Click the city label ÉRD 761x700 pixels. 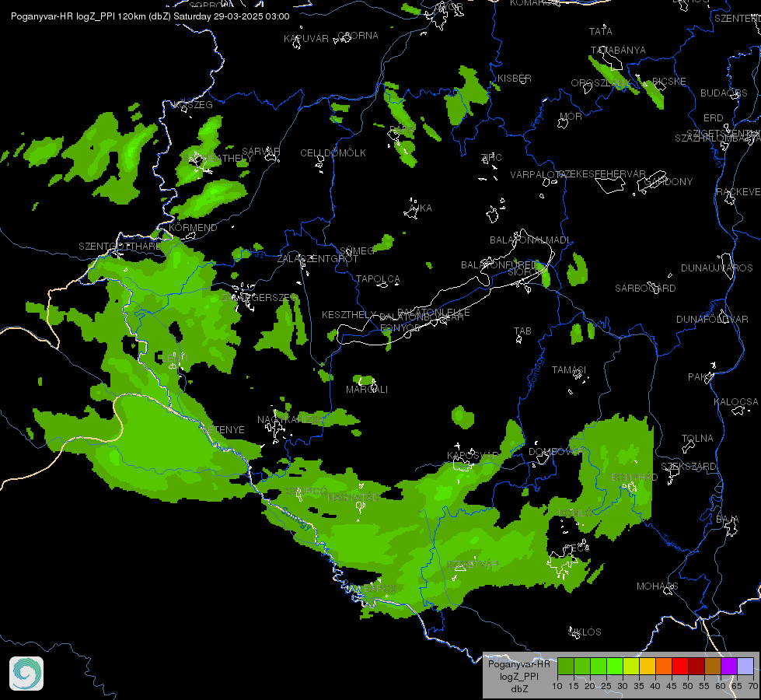[713, 118]
